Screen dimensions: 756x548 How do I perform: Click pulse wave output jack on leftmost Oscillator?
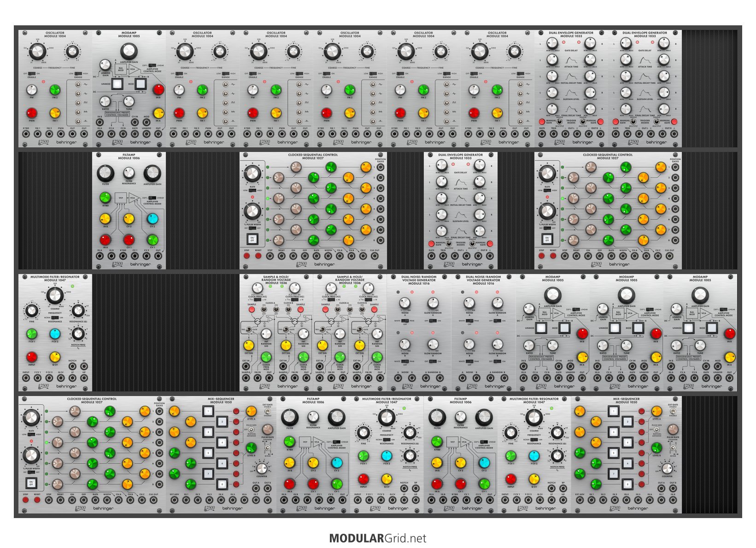[78, 121]
